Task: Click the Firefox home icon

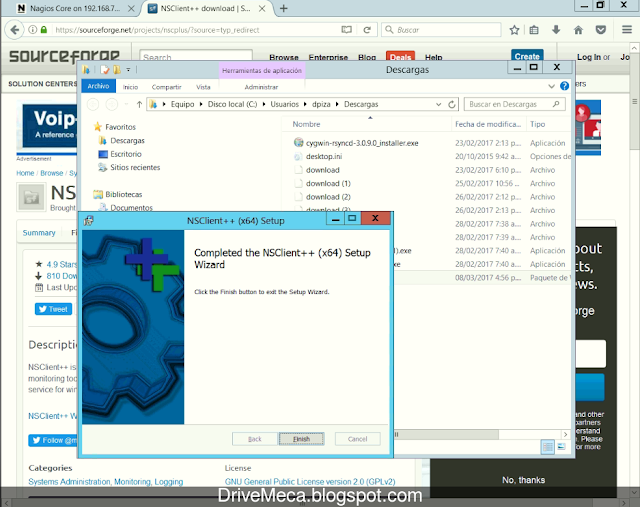Action: click(578, 30)
